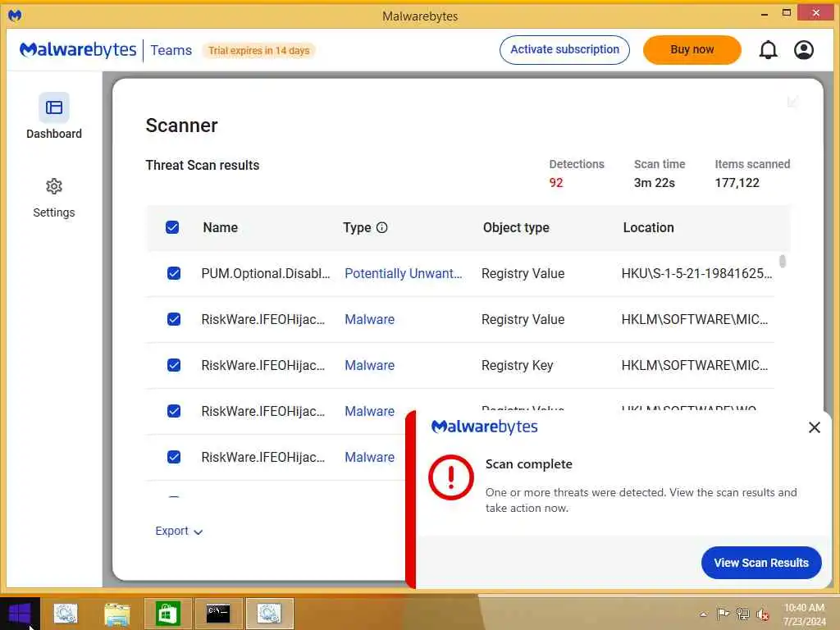This screenshot has width=840, height=630.
Task: Click the Dashboard sidebar icon
Action: (54, 107)
